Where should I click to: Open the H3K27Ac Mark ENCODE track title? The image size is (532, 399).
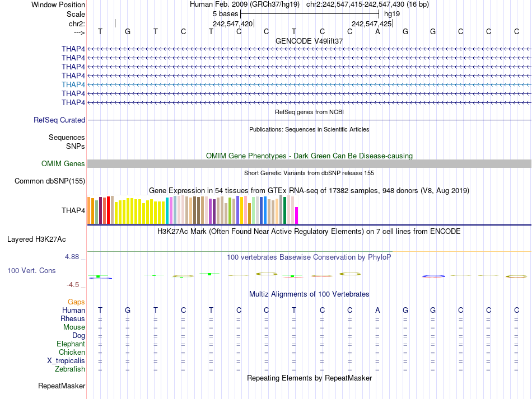(x=309, y=232)
